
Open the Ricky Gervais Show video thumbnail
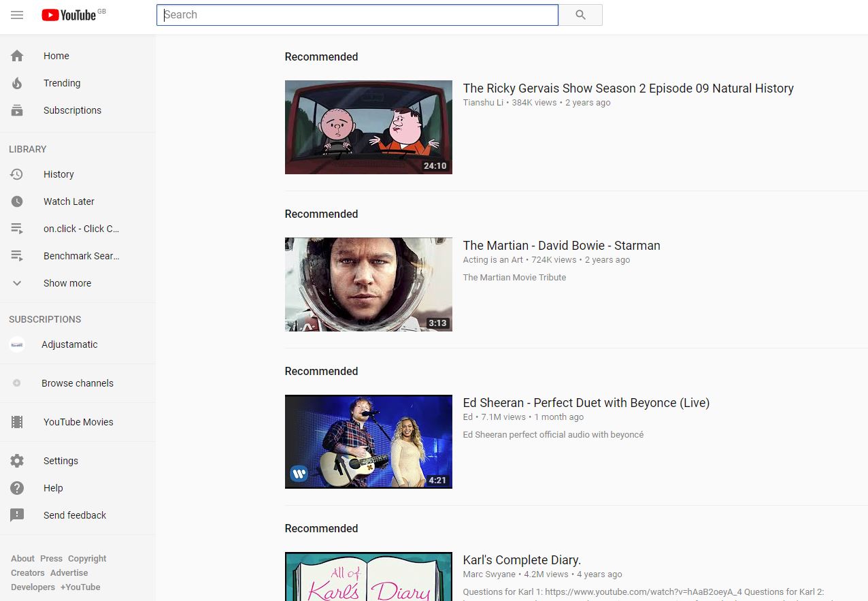[x=369, y=127]
